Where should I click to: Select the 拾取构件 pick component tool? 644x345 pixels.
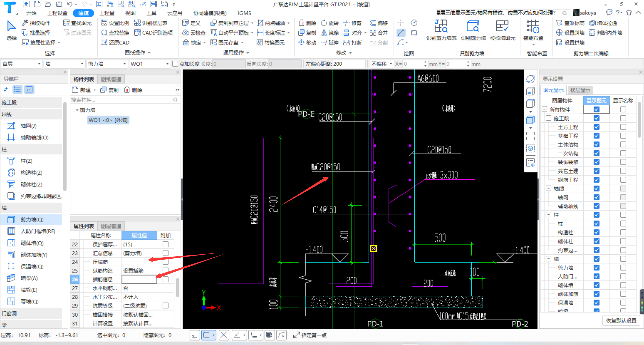(36, 23)
